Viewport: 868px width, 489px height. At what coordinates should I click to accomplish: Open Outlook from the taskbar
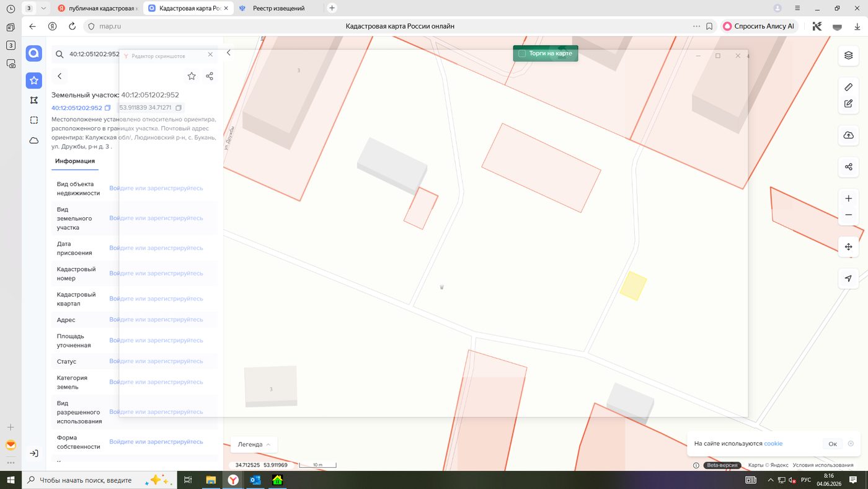click(255, 480)
